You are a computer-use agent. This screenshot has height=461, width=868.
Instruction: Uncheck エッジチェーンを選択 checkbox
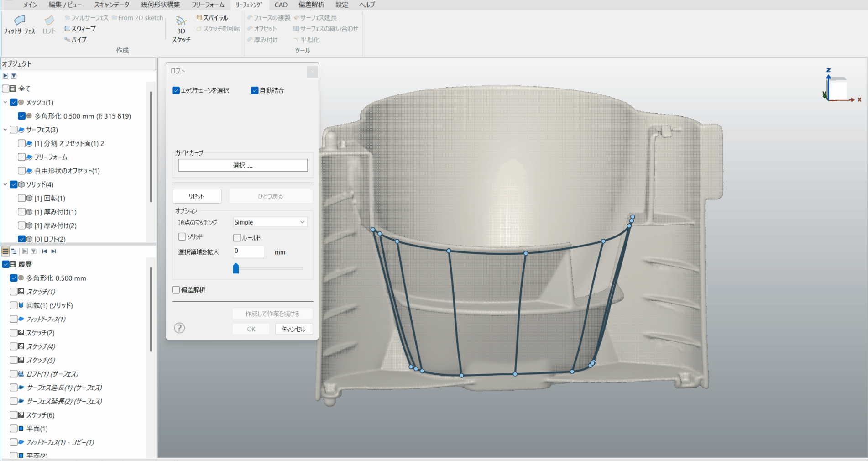pyautogui.click(x=176, y=90)
